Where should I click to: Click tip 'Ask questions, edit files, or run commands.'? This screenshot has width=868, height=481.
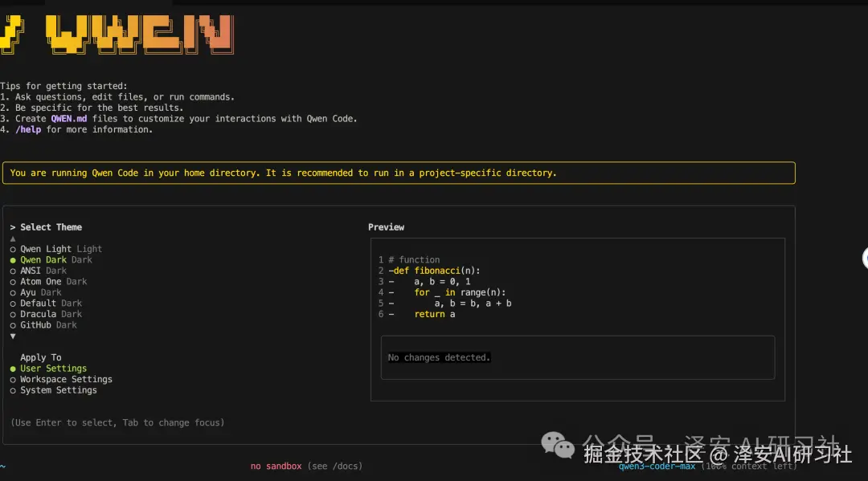coord(125,96)
